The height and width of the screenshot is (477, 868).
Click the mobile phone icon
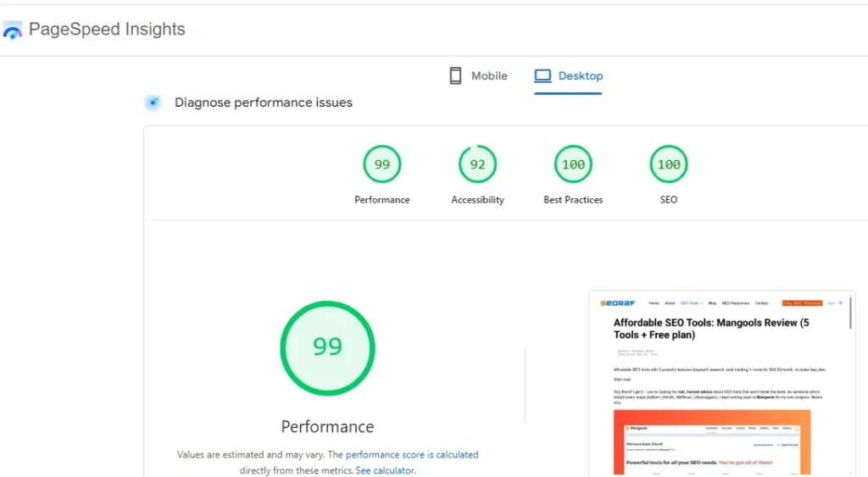click(455, 75)
